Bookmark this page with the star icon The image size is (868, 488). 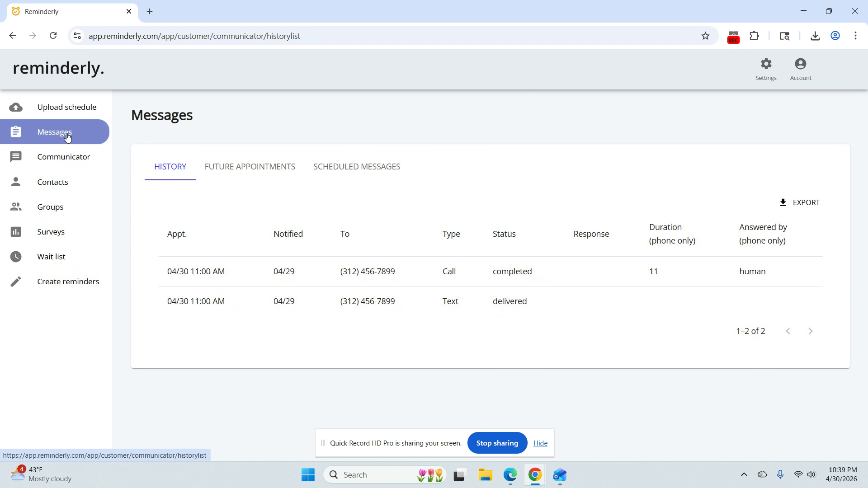705,36
